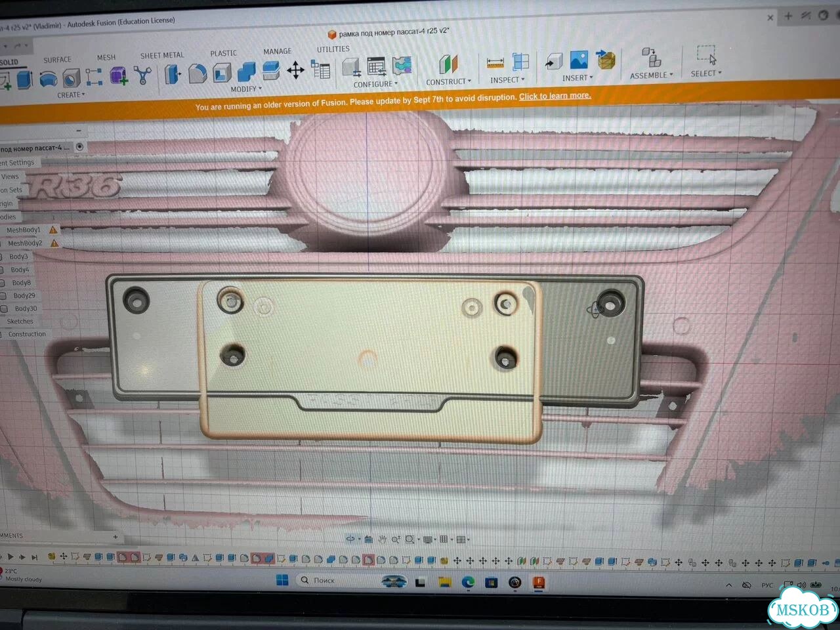Open the INSERT dropdown menu
This screenshot has height=630, width=840.
[x=577, y=78]
